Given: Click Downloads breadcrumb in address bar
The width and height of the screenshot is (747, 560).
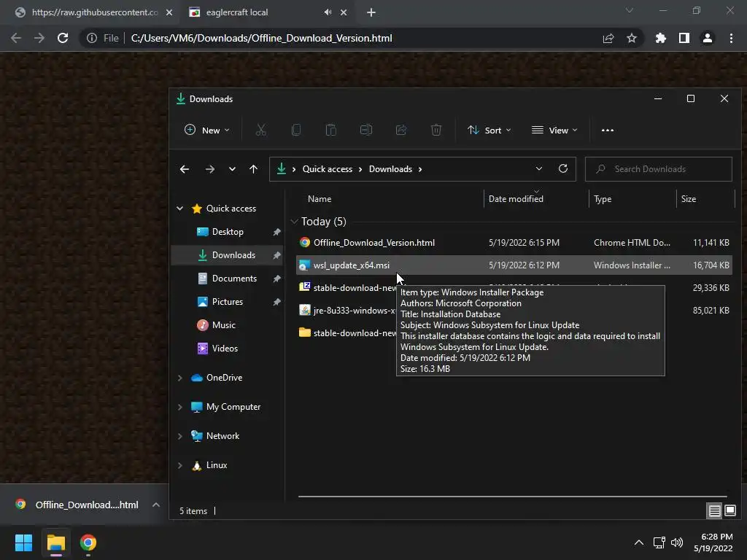Looking at the screenshot, I should tap(390, 169).
